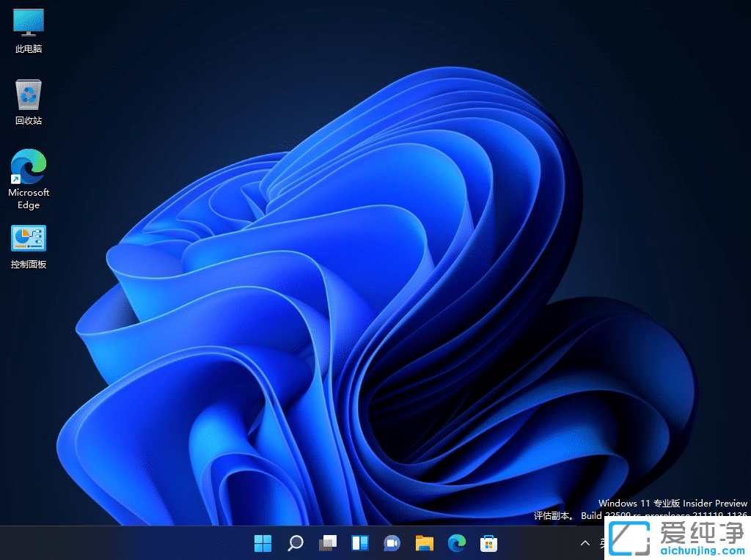Click the Search magnifier icon on the taskbar
Screen dimensions: 751x560
[x=295, y=543]
